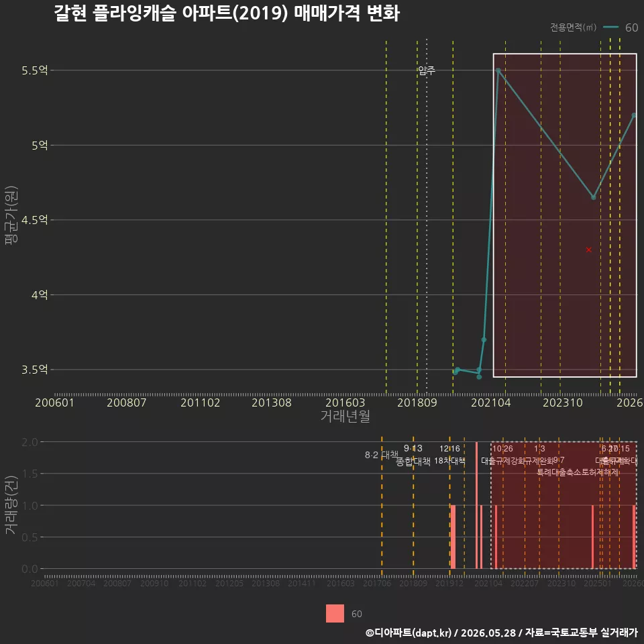
Task: Click 201308 on the price chart axis
Action: (x=272, y=402)
